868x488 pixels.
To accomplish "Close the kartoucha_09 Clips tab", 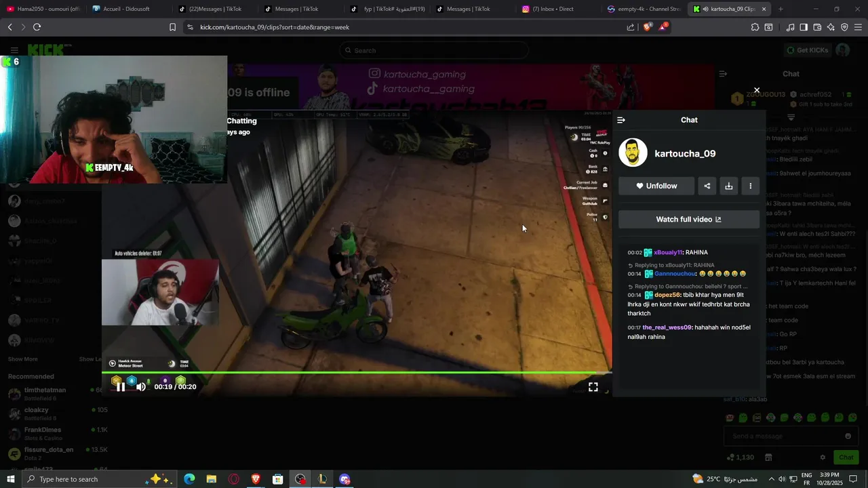I will (764, 9).
